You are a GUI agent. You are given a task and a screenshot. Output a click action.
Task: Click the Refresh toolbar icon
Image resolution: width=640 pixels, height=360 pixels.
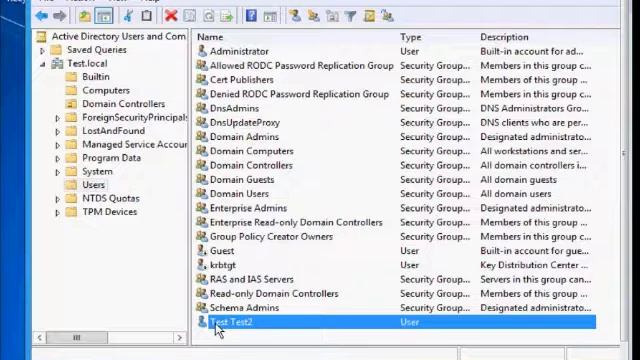click(x=209, y=16)
